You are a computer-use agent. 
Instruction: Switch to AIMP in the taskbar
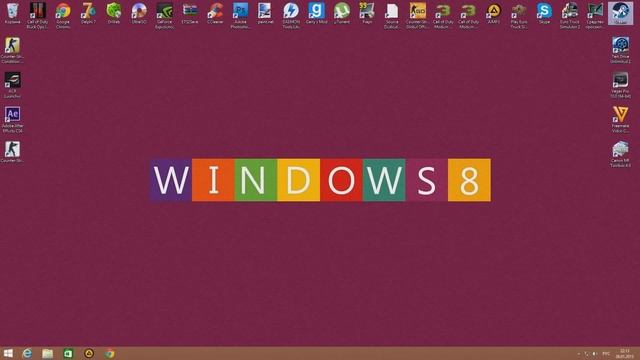(x=89, y=353)
